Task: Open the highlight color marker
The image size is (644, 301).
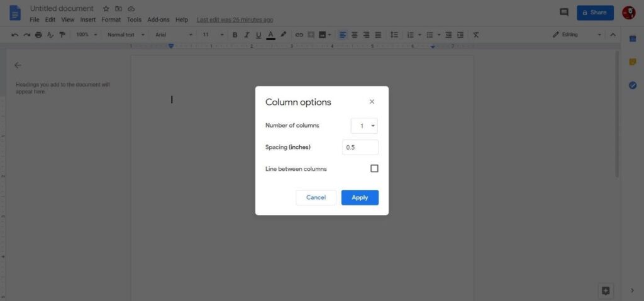Action: (x=284, y=35)
